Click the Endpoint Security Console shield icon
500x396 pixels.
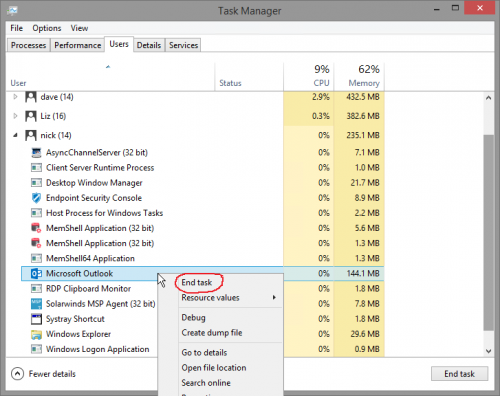point(36,198)
